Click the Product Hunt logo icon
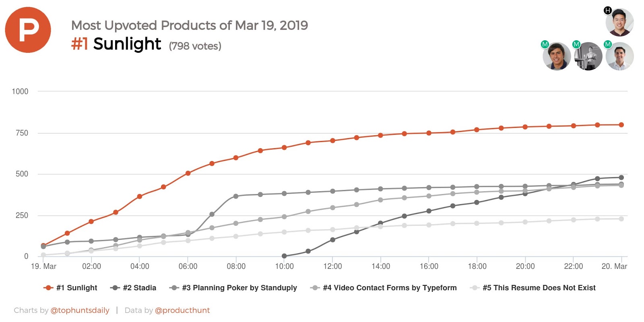644x322 pixels. (x=28, y=30)
